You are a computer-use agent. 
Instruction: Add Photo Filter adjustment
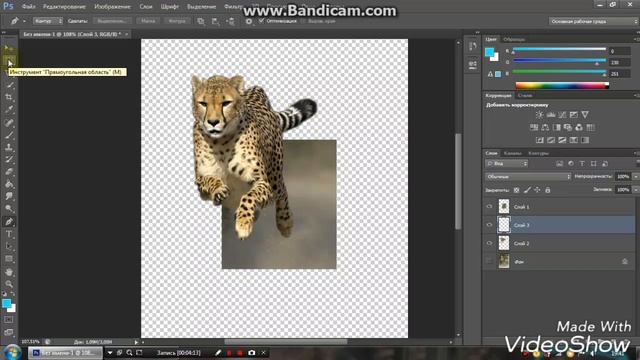coord(568,127)
